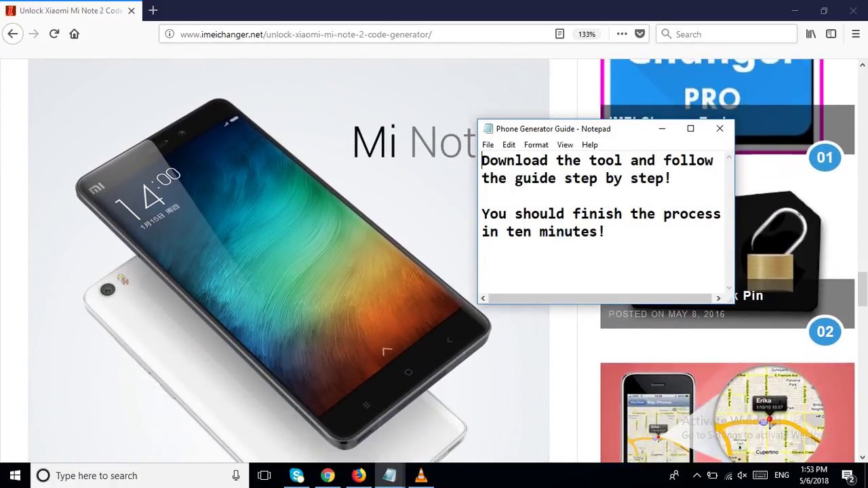Image resolution: width=868 pixels, height=488 pixels.
Task: Open the Windows Start menu
Action: click(x=15, y=475)
